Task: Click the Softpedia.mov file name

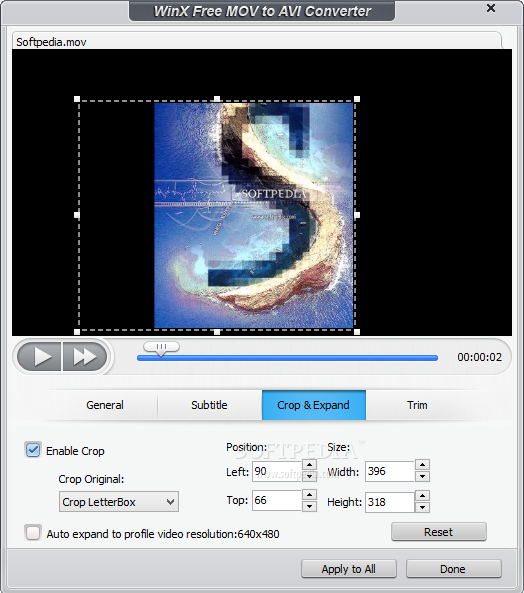Action: pyautogui.click(x=51, y=42)
